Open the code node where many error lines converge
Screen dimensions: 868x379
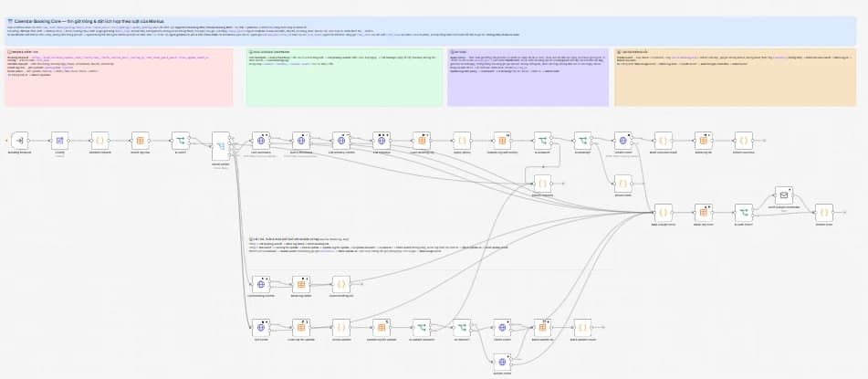pos(664,213)
